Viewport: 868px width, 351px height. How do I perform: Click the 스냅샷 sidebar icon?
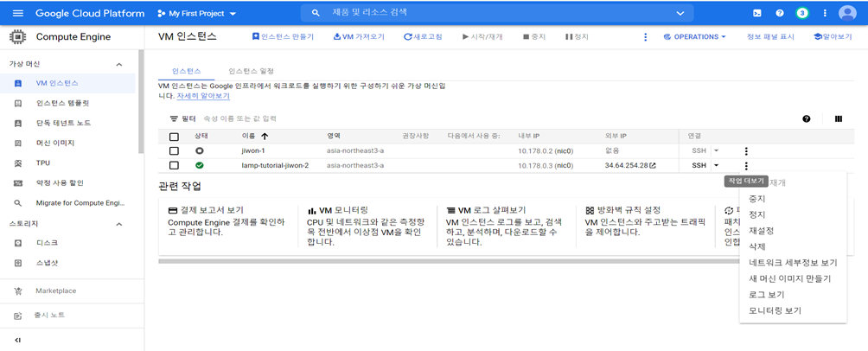[17, 263]
